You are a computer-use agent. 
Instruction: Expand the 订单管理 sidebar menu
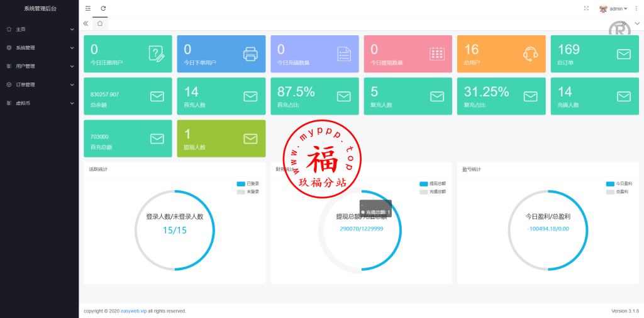[x=38, y=84]
